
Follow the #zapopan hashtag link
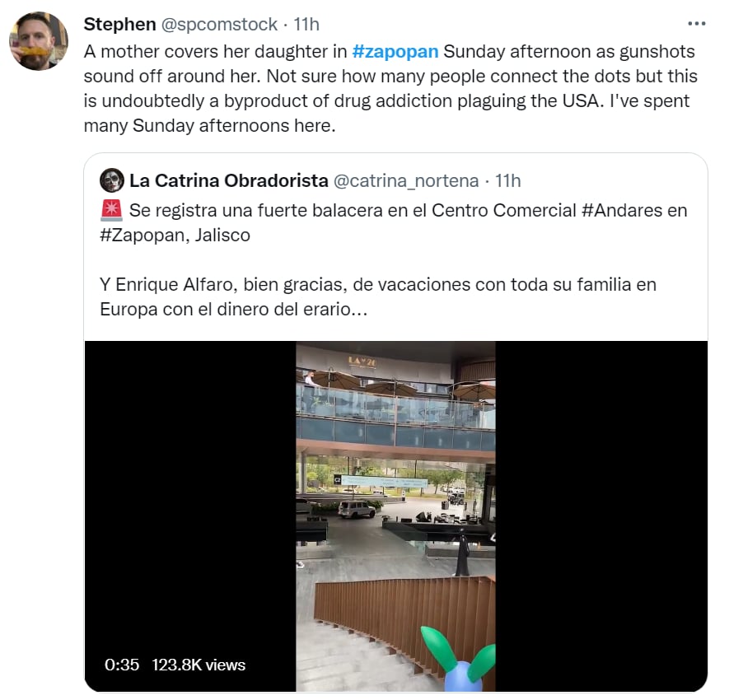click(395, 52)
